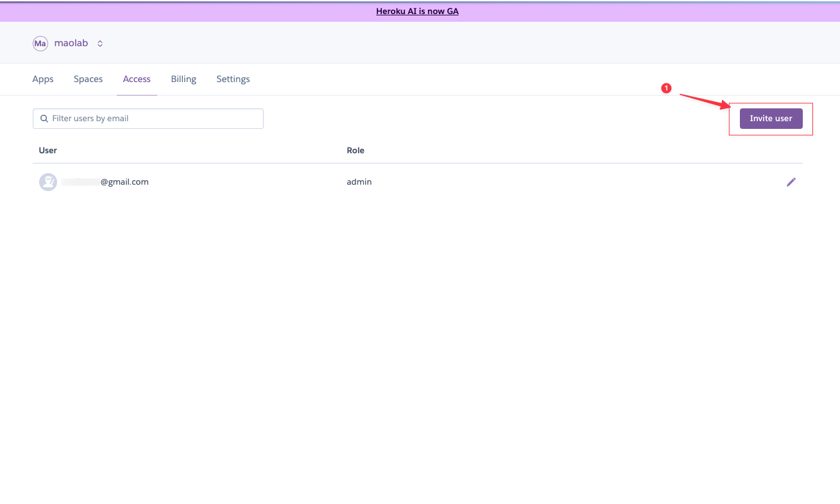Image resolution: width=840 pixels, height=504 pixels.
Task: Click the magnifier icon in the filter box
Action: [44, 119]
